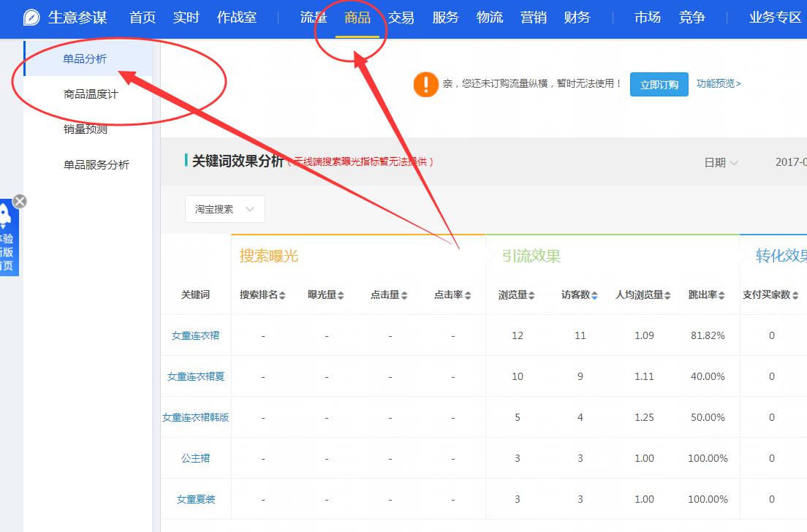Select 商品温度计 in the sidebar
Viewport: 807px width, 532px height.
pos(91,94)
